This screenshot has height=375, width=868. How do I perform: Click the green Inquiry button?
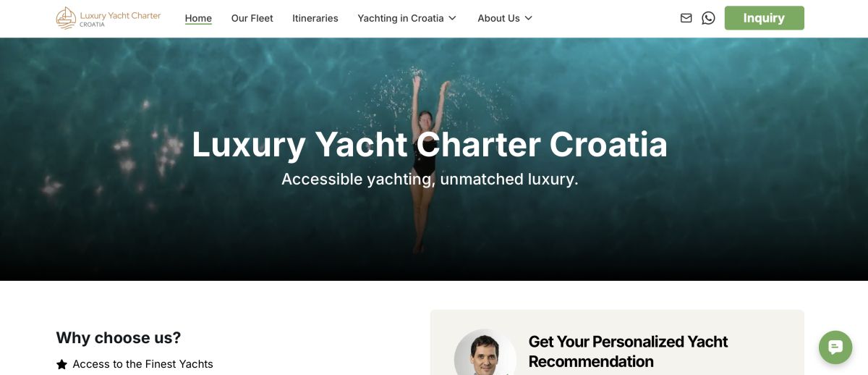coord(764,18)
